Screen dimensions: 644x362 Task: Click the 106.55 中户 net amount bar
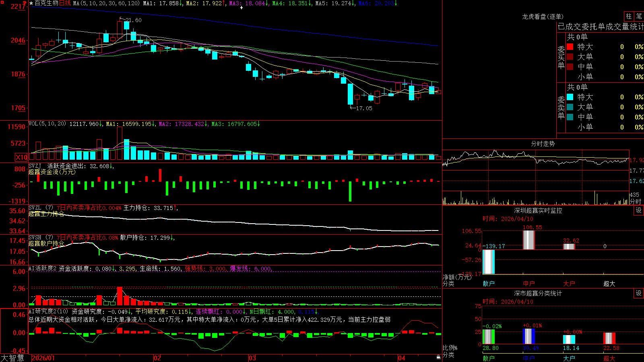(529, 240)
